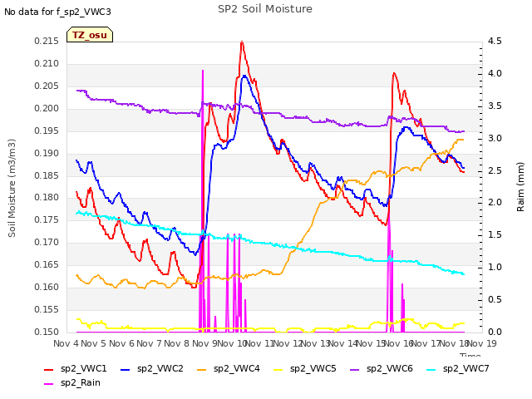This screenshot has height=399, width=532.
Task: Click the Nov 7 x-axis tick label
Action: coord(149,343)
